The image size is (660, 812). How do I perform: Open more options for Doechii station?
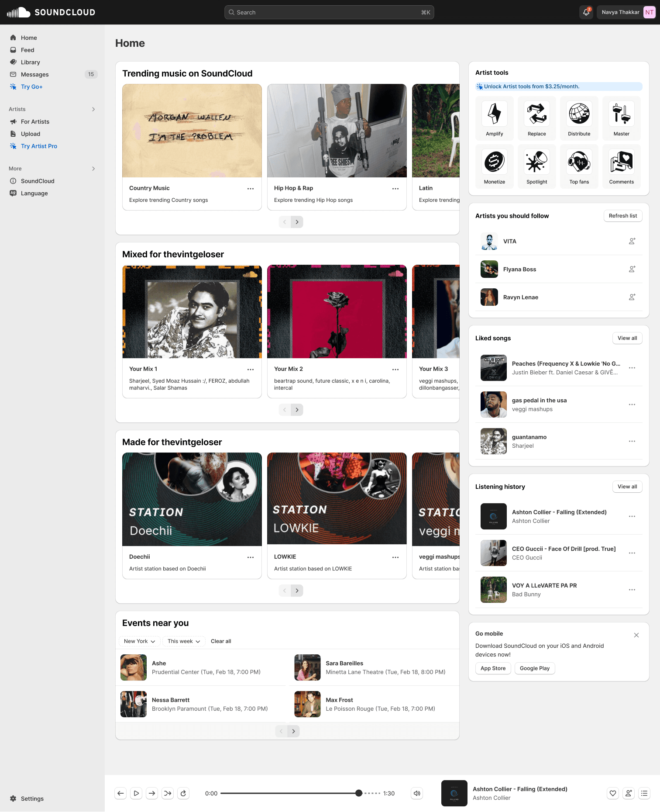251,557
